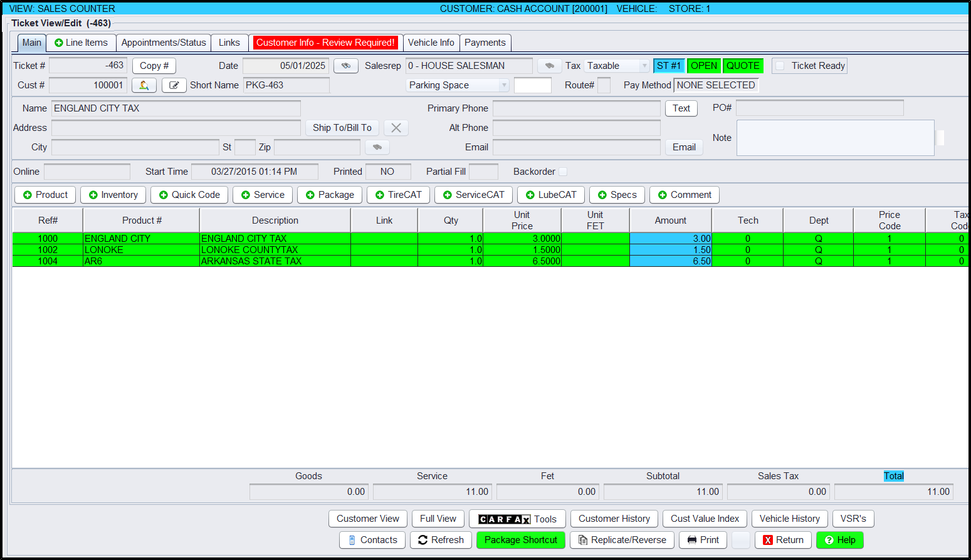Open CARFAX Tools

pyautogui.click(x=517, y=519)
